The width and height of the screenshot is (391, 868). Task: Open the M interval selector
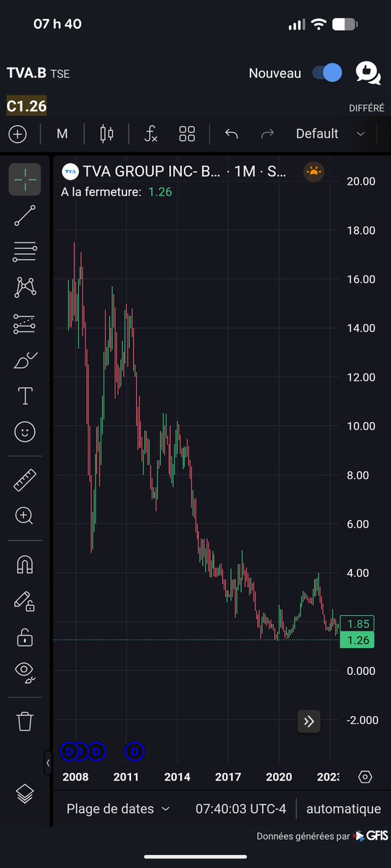[x=62, y=134]
